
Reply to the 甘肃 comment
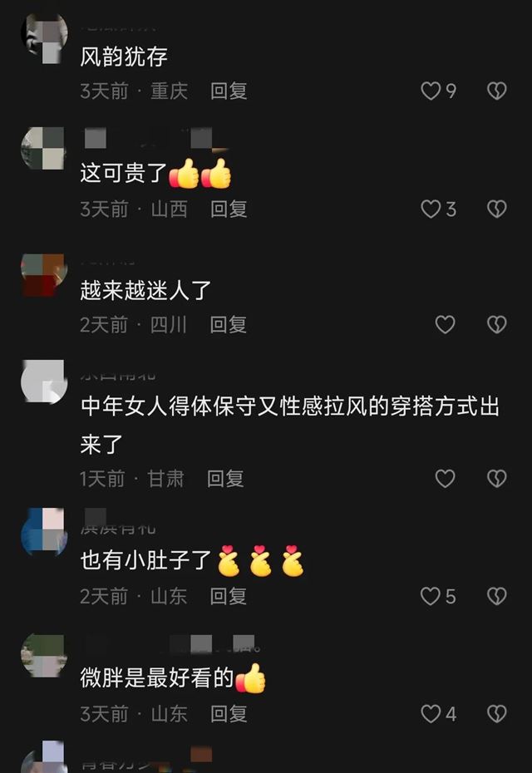[225, 478]
